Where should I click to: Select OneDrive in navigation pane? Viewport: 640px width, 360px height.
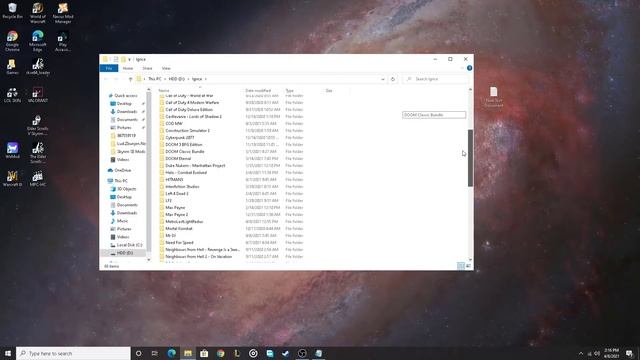point(123,170)
